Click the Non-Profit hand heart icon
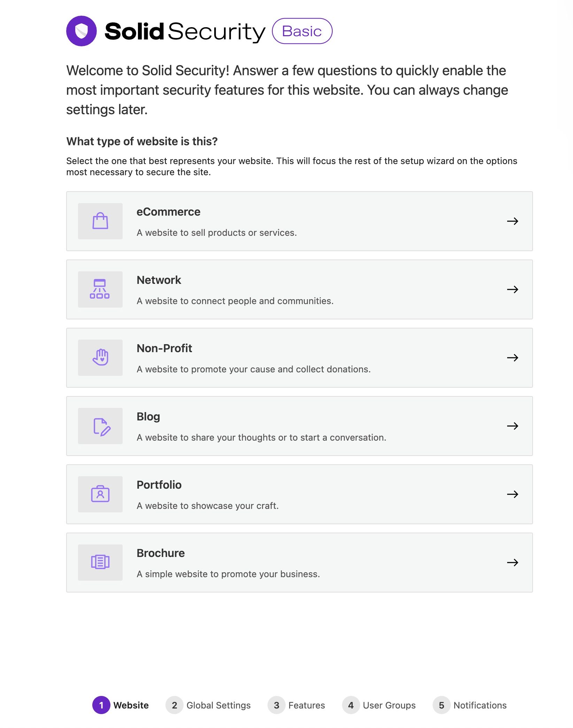 click(x=100, y=358)
